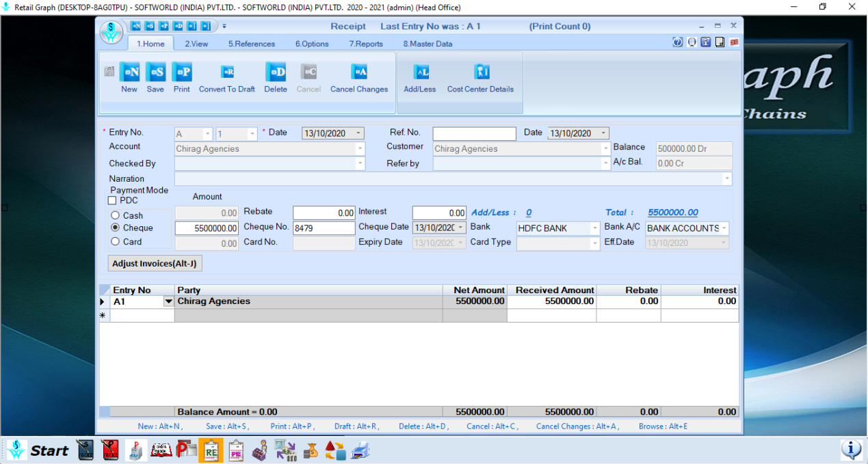This screenshot has height=464, width=868.
Task: Expand the Narration dropdown arrow
Action: tap(726, 179)
